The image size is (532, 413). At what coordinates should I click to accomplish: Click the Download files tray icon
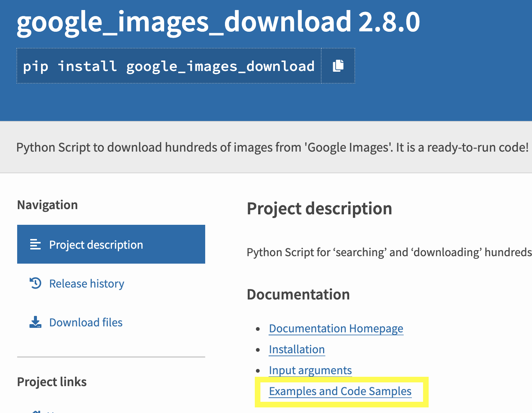35,322
